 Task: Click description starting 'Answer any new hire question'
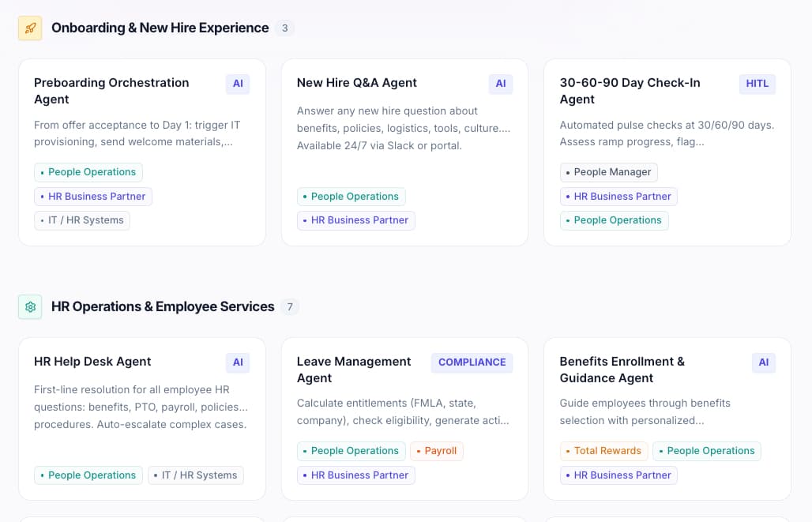pyautogui.click(x=404, y=129)
